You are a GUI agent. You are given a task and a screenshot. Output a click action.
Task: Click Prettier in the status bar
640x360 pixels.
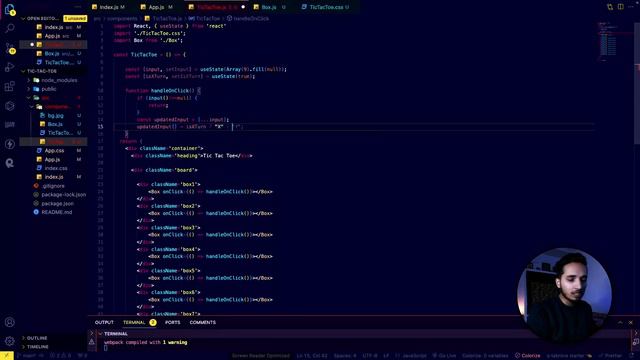click(610, 356)
